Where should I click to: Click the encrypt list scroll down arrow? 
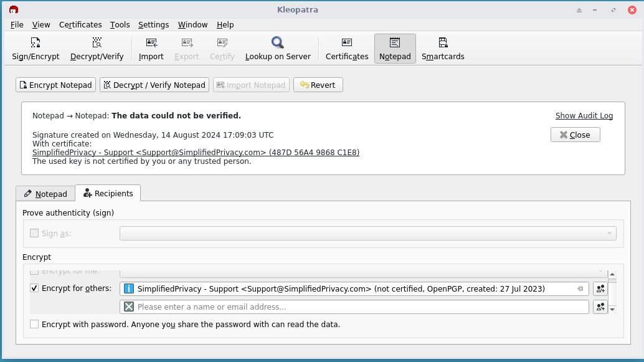point(612,310)
